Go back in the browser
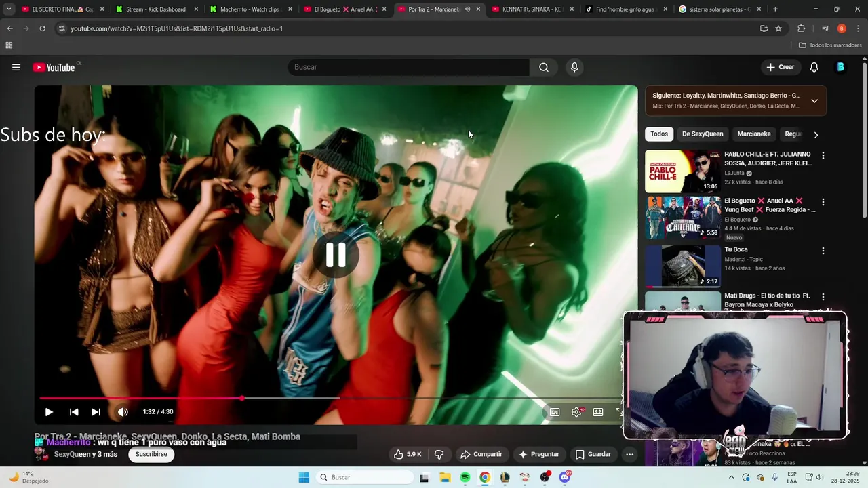The width and height of the screenshot is (868, 488). point(9,28)
